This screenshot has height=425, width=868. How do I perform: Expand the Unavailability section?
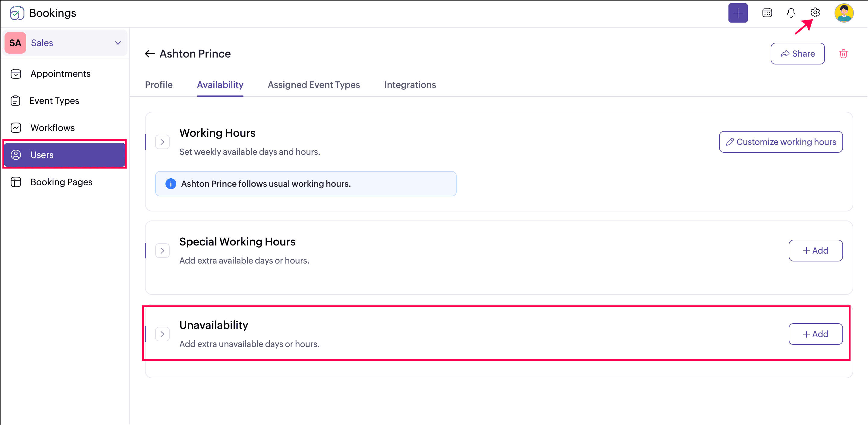(162, 334)
